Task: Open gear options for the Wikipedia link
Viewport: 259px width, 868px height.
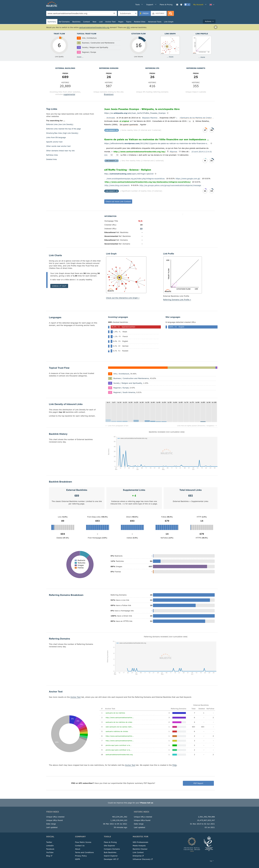Action: click(x=168, y=113)
